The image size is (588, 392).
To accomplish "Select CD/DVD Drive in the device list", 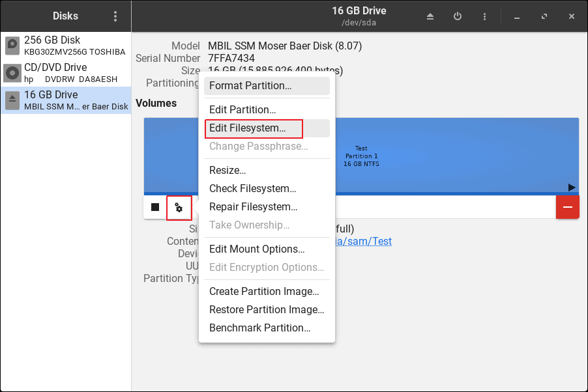I will pos(66,73).
